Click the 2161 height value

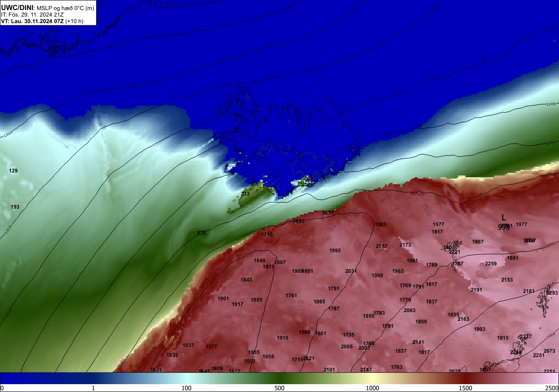[529, 291]
